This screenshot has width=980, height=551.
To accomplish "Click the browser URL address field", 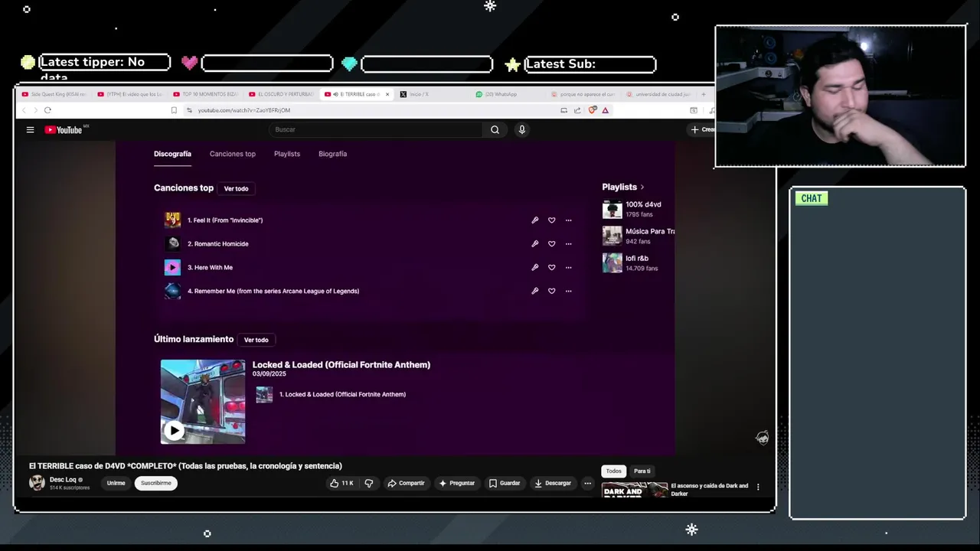I will pyautogui.click(x=367, y=110).
